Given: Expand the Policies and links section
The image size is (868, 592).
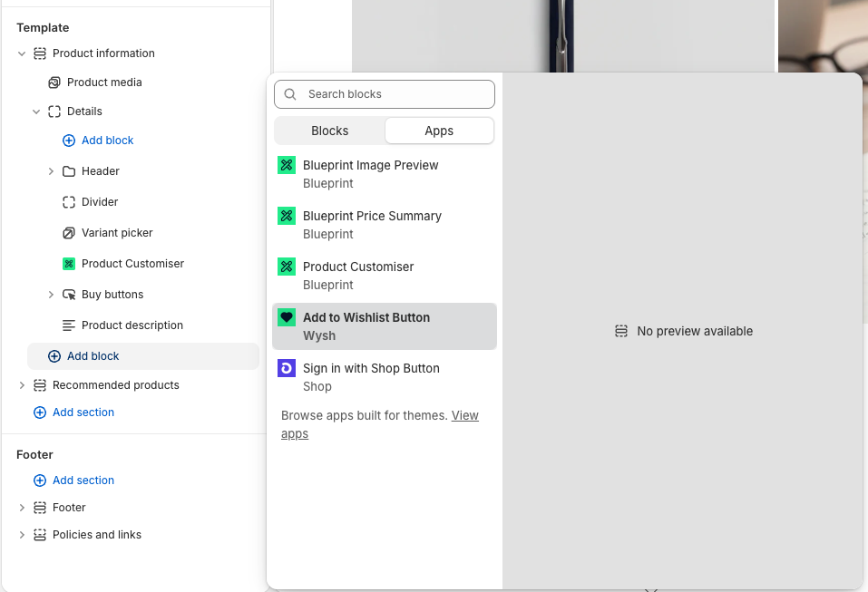Looking at the screenshot, I should 22,535.
